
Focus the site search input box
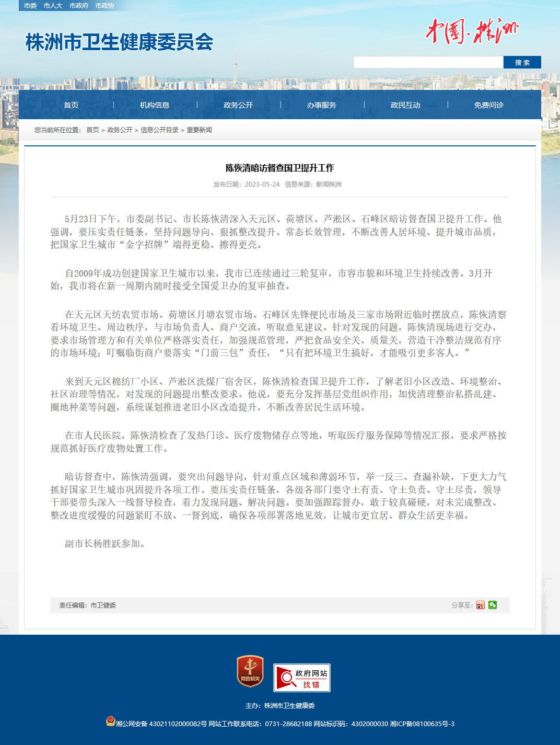pos(428,62)
